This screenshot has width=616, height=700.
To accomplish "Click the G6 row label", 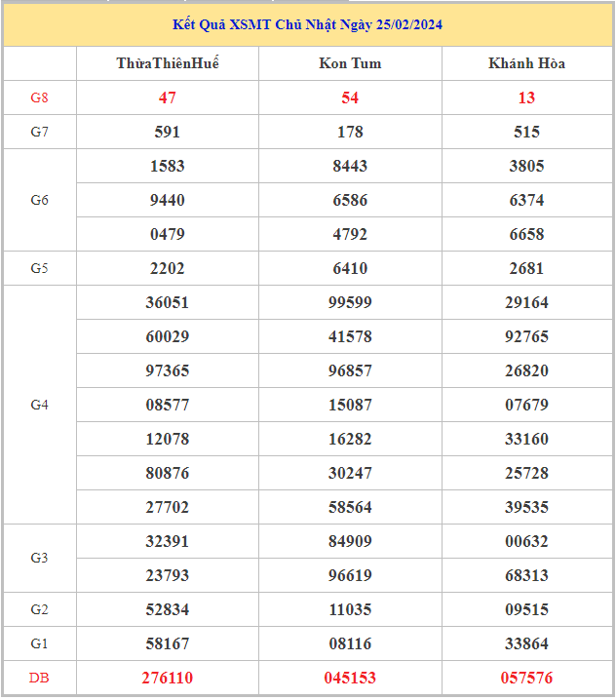I will click(x=39, y=200).
